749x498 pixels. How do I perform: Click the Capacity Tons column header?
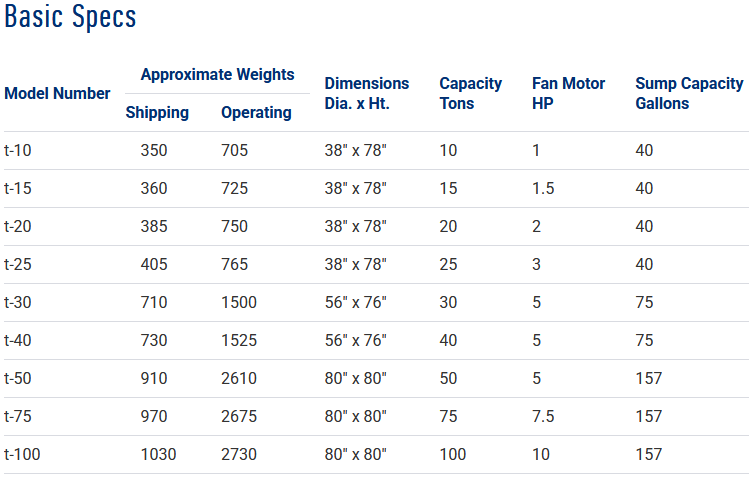[470, 93]
